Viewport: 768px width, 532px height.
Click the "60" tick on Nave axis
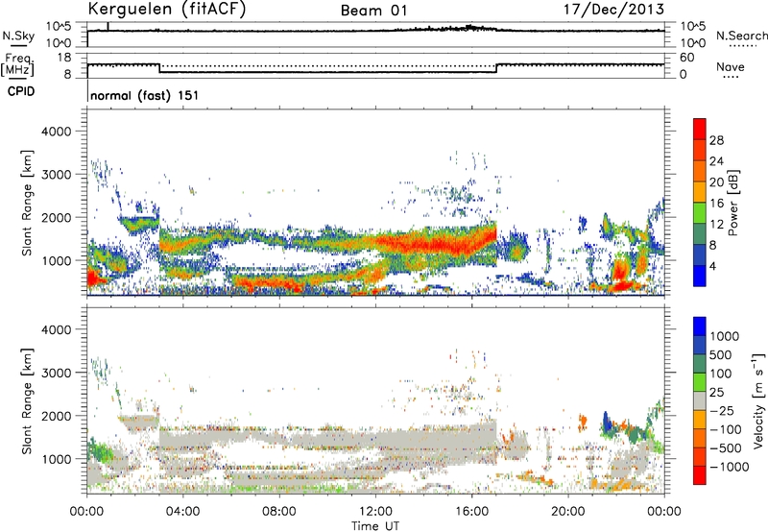coord(687,58)
